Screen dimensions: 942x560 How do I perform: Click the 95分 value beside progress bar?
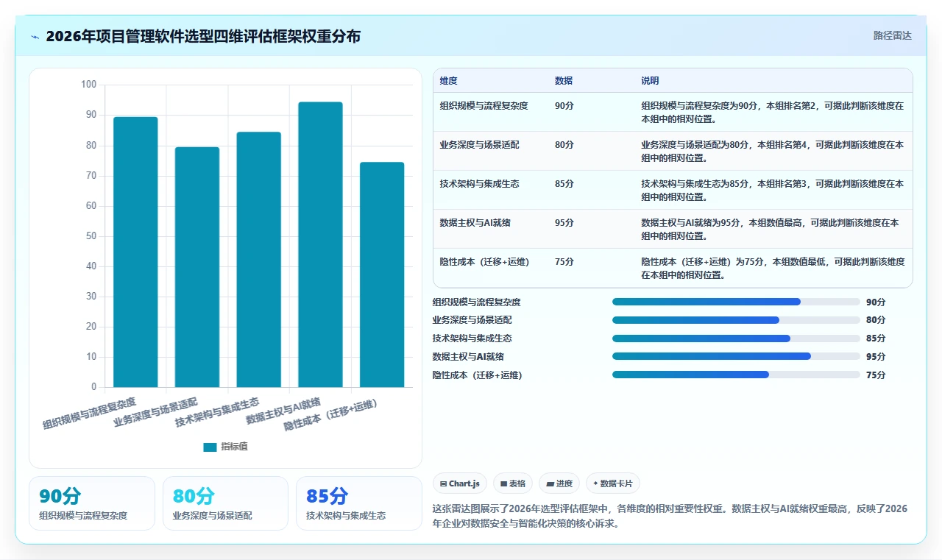click(876, 356)
